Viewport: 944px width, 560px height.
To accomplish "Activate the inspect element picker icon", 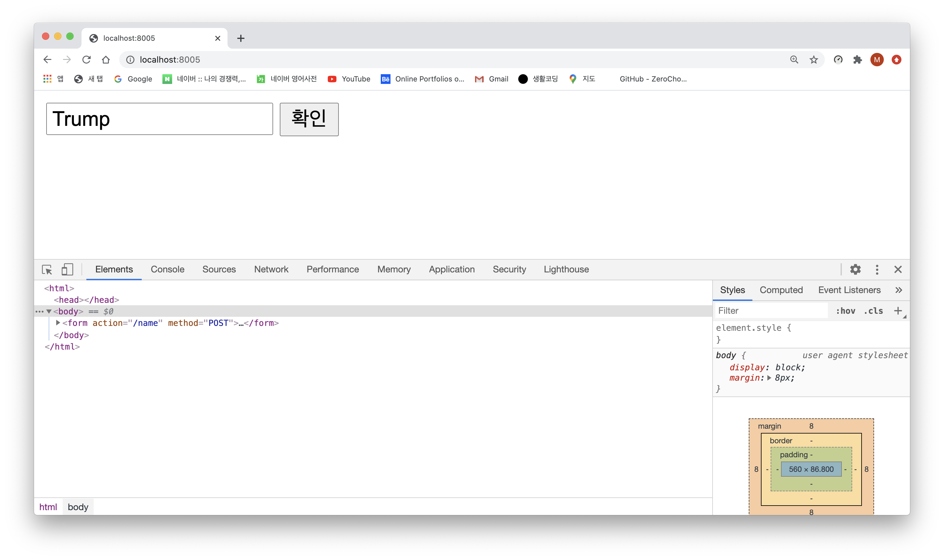I will click(47, 269).
